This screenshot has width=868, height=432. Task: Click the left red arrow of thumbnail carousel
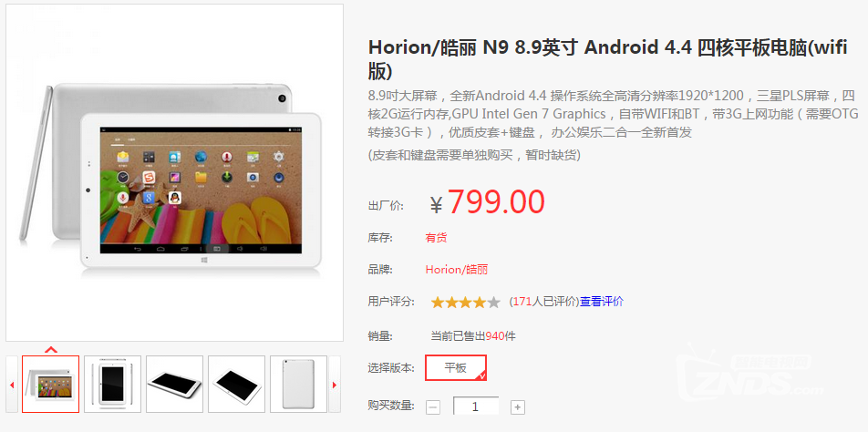point(12,385)
